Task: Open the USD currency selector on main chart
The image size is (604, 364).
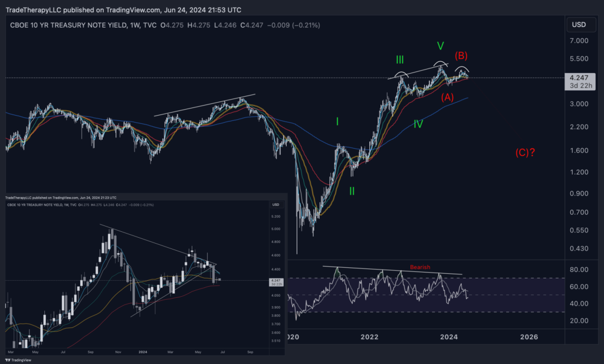Action: [578, 24]
